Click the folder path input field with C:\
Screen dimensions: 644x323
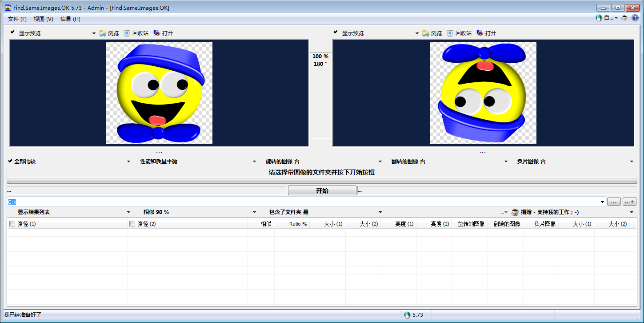pyautogui.click(x=307, y=202)
